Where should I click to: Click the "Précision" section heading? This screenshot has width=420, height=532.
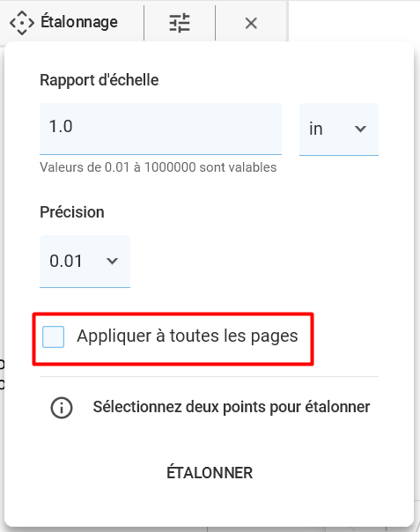72,212
